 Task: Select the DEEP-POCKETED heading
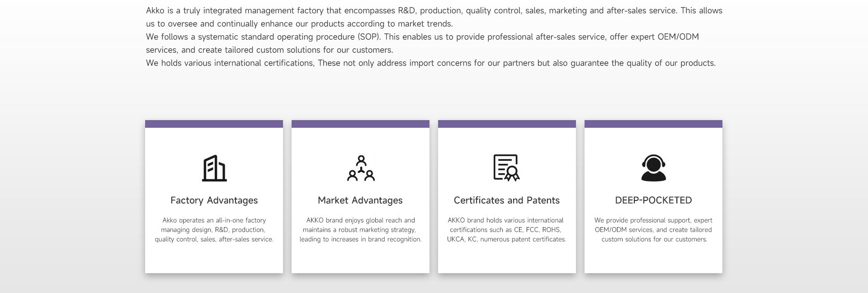click(653, 200)
